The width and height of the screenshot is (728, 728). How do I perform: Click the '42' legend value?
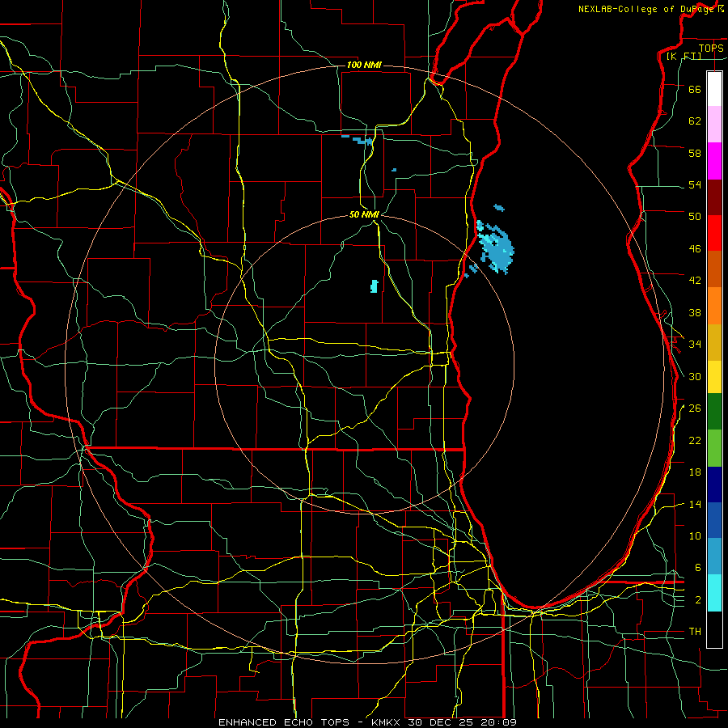click(x=695, y=281)
